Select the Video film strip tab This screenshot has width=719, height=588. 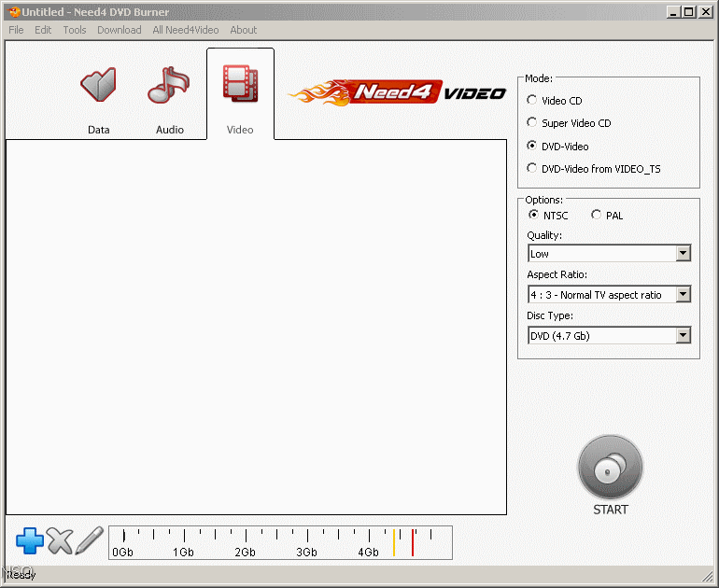point(240,94)
